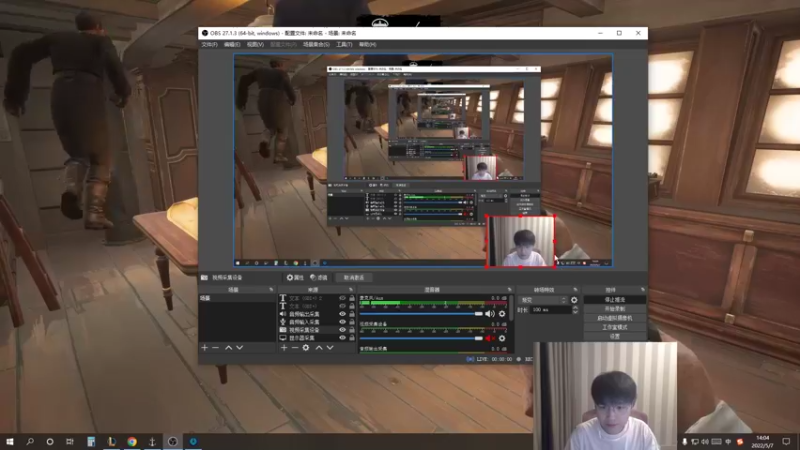Viewport: 800px width, 450px height.
Task: Click the 启动虚拟摄像机 virtual camera button
Action: 614,318
